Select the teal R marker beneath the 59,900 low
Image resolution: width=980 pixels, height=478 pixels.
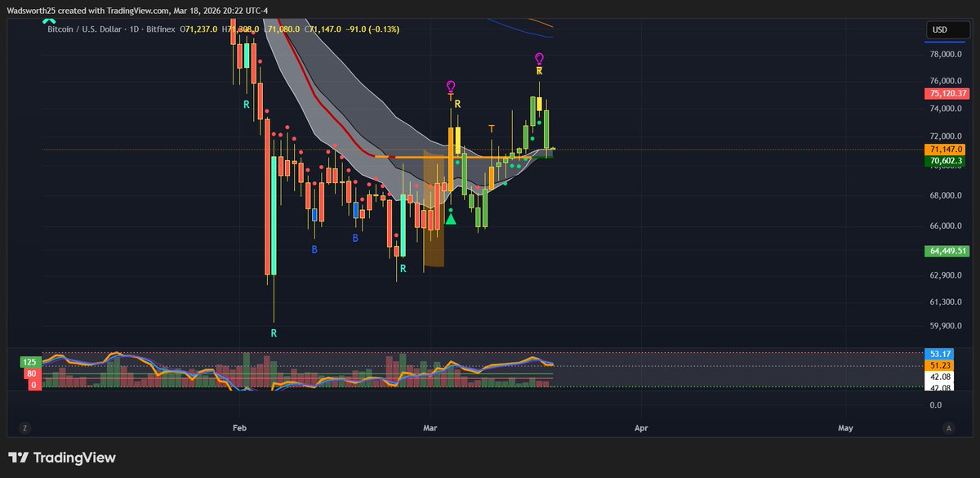click(x=274, y=333)
